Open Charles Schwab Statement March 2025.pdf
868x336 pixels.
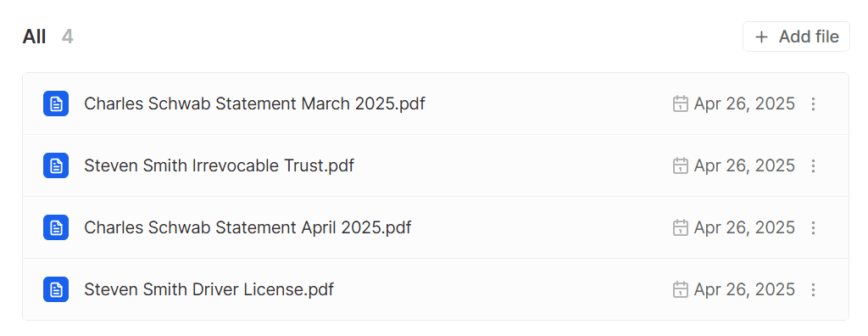[254, 104]
